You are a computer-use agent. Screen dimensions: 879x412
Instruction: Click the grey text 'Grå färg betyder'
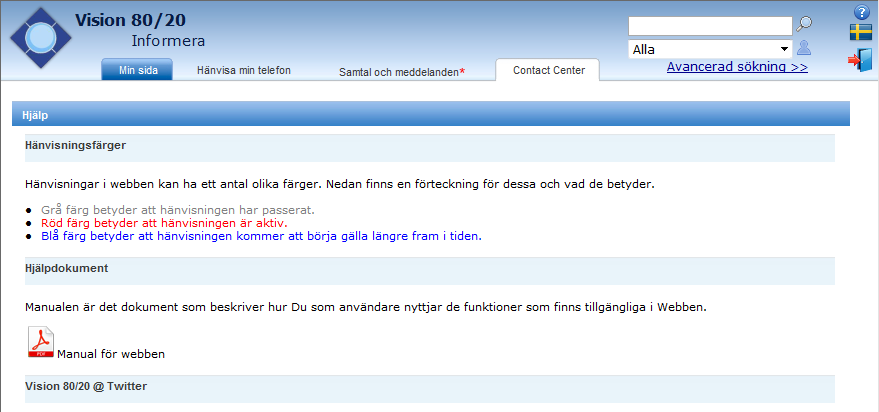pos(178,210)
